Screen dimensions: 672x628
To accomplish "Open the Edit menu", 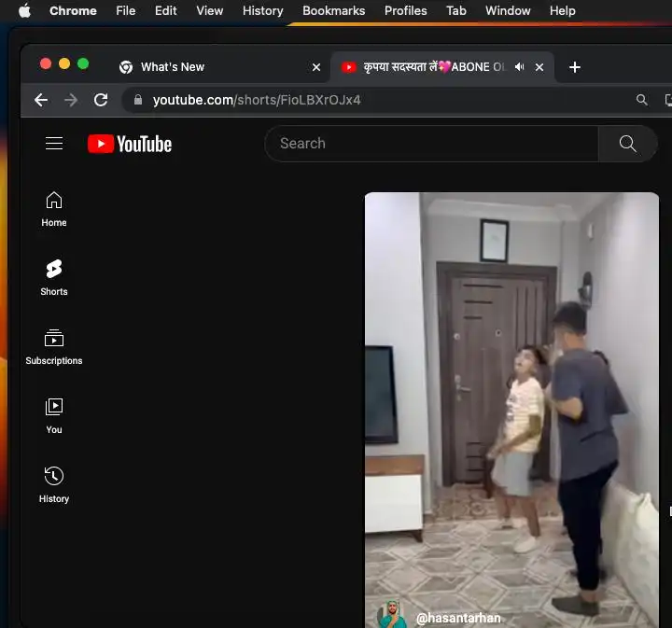I will [x=165, y=10].
